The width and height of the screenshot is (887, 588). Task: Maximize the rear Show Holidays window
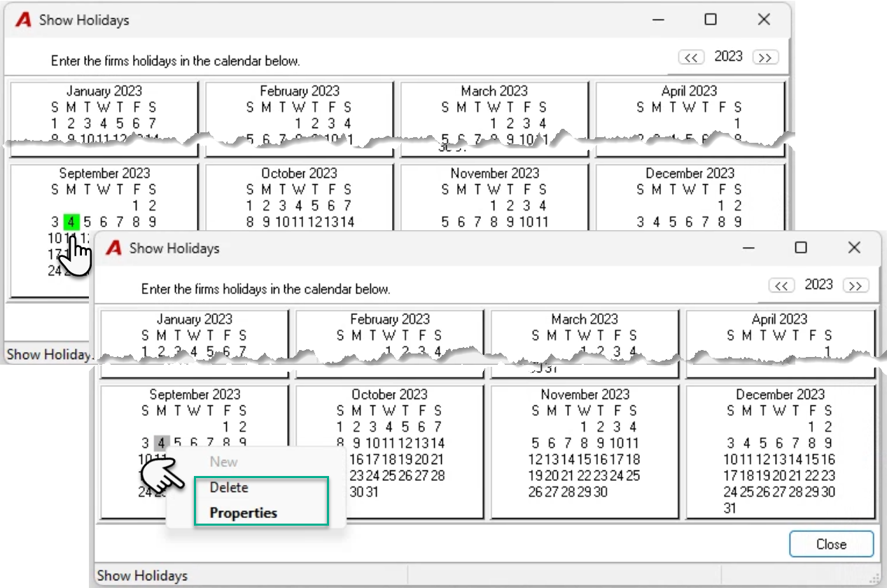(711, 20)
